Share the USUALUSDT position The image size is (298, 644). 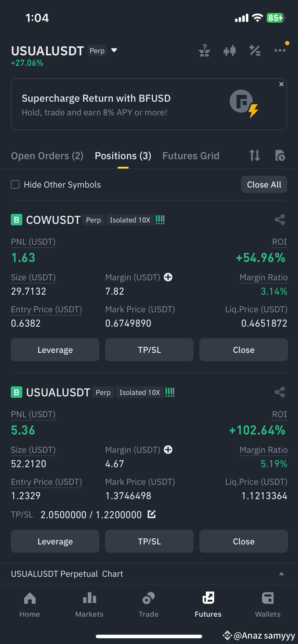tap(280, 392)
